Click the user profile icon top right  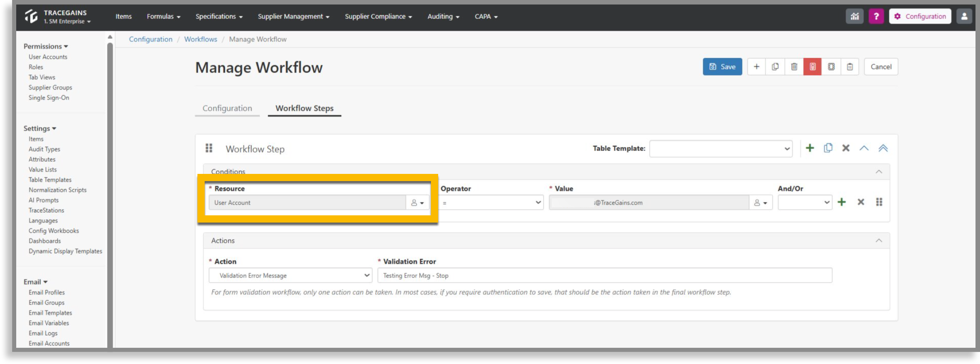tap(964, 16)
